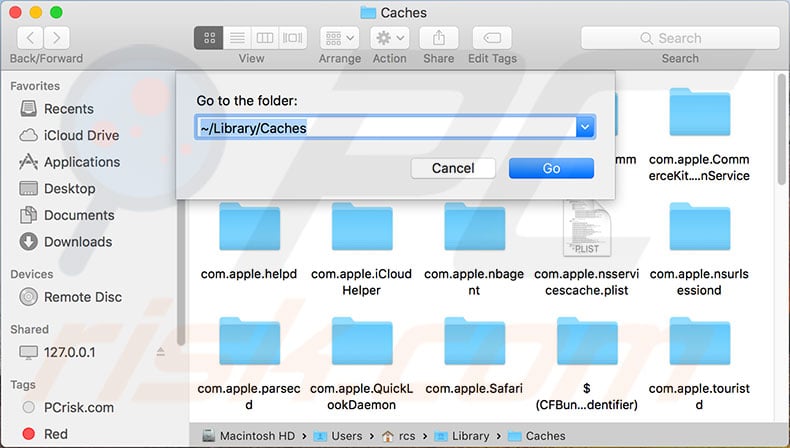Click the com.apple.Safari file name label
790x448 pixels.
pos(474,388)
